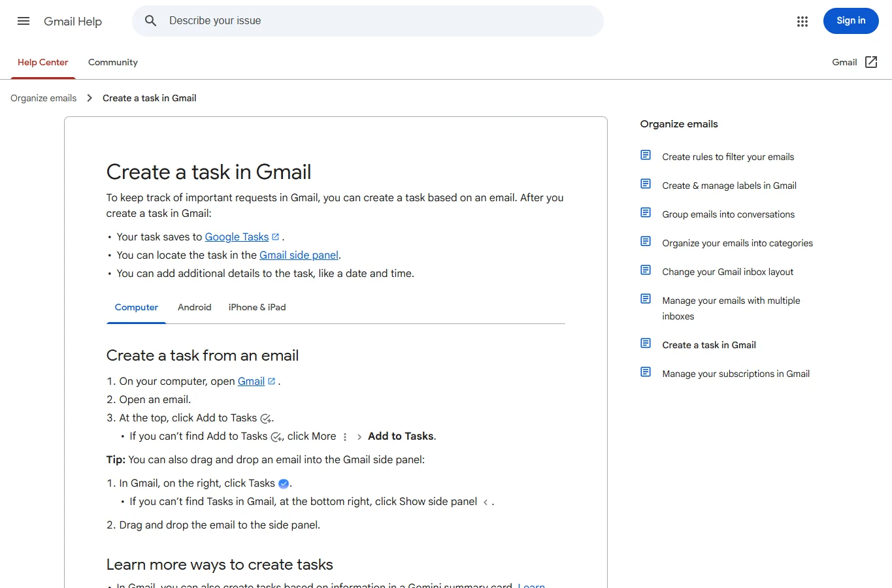Click the breadcrumb chevron arrow
The image size is (892, 588).
(90, 98)
